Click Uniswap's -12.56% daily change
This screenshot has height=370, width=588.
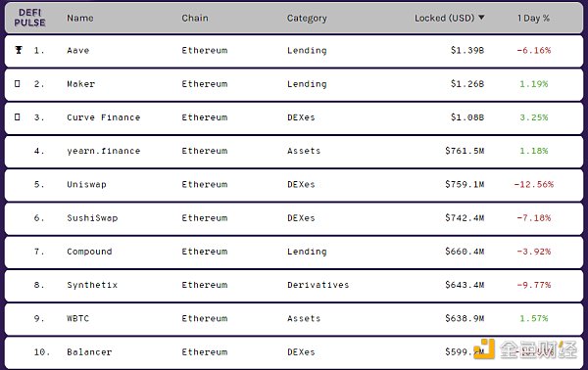pyautogui.click(x=534, y=184)
